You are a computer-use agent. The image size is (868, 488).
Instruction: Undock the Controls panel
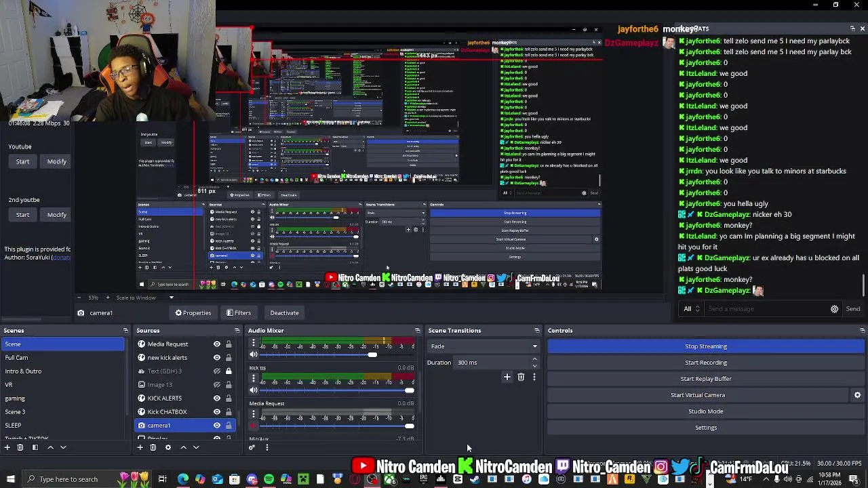[862, 331]
